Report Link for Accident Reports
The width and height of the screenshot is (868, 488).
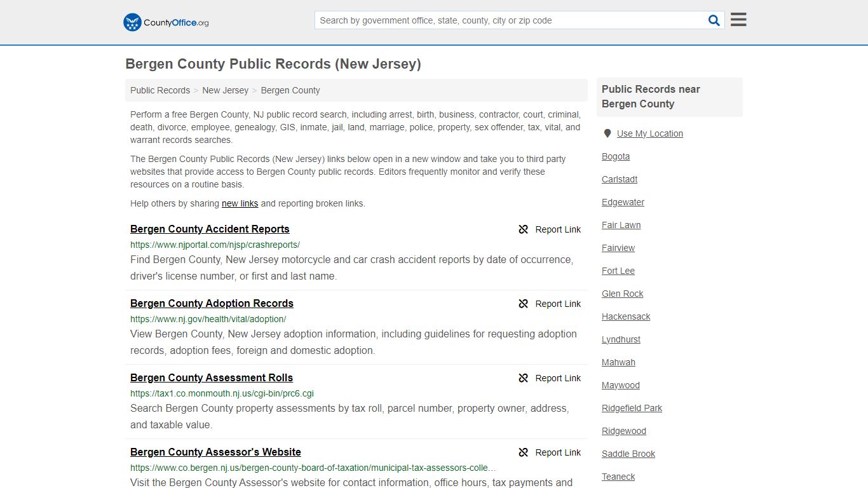pos(558,229)
